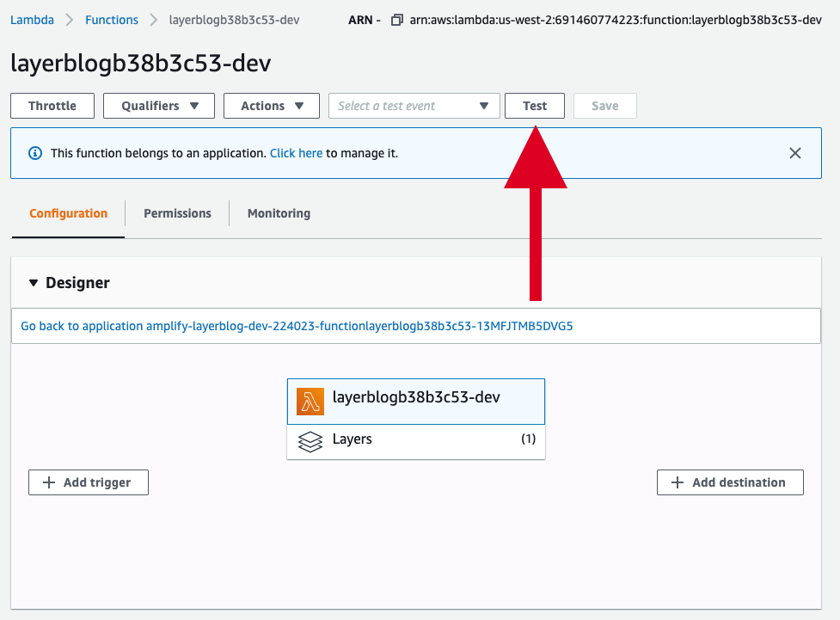The height and width of the screenshot is (620, 840).
Task: Click the layerblogb38b3c53-dev page heading
Action: 141,64
